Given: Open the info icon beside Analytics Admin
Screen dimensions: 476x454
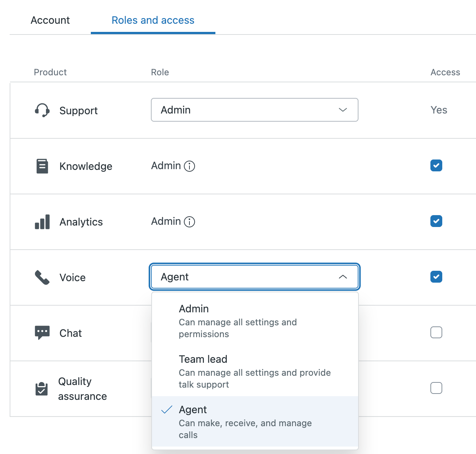Looking at the screenshot, I should tap(189, 222).
